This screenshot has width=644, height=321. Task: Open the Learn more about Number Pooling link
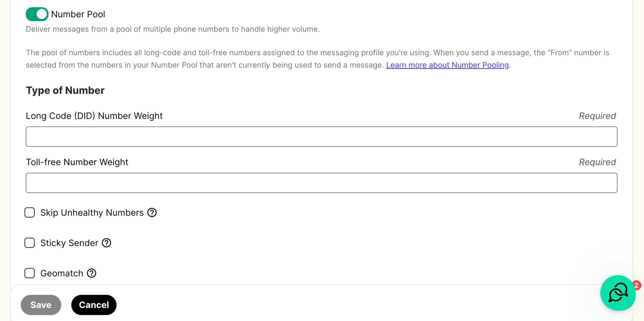[x=447, y=65]
